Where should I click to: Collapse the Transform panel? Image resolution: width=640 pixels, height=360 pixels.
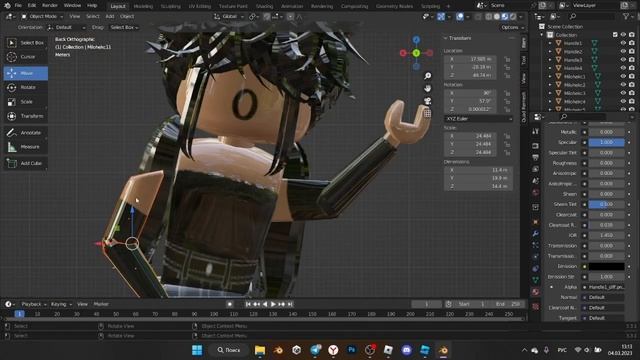[446, 38]
